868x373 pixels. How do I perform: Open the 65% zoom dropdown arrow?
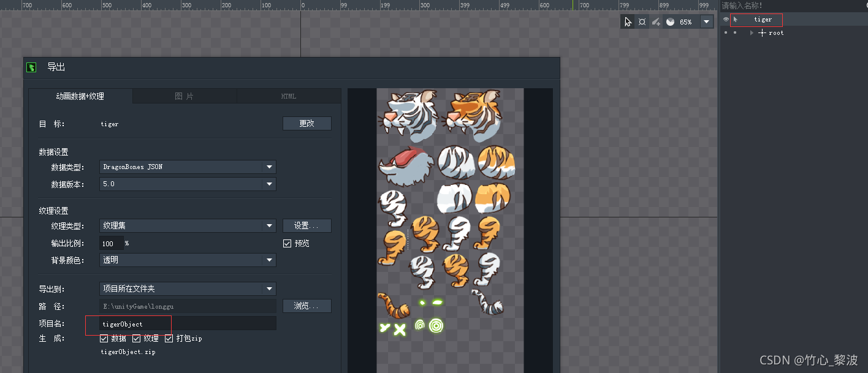707,21
